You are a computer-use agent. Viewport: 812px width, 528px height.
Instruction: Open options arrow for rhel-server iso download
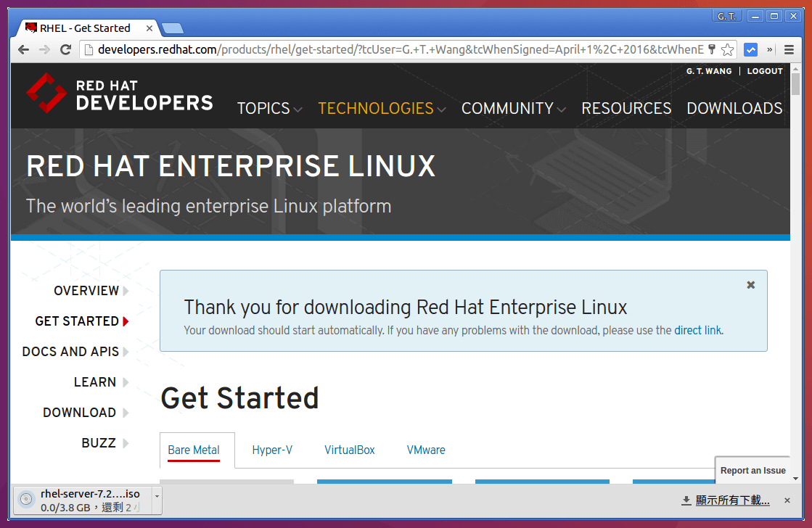(x=157, y=500)
